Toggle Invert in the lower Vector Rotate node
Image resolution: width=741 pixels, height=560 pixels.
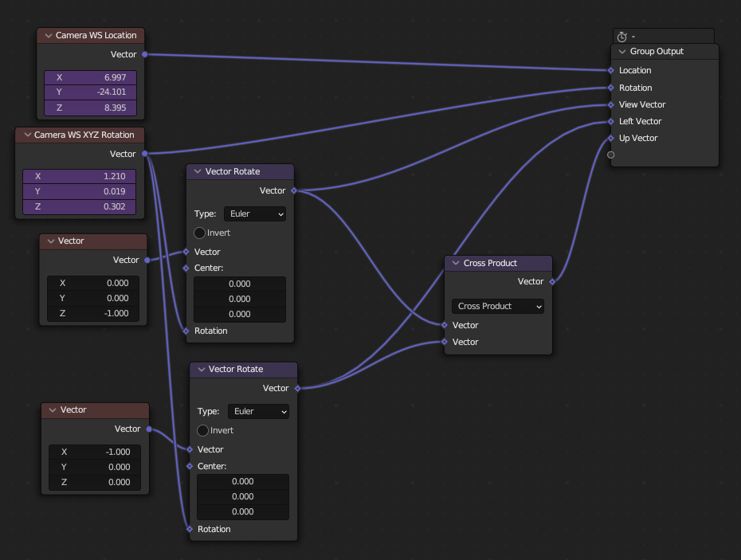tap(202, 430)
